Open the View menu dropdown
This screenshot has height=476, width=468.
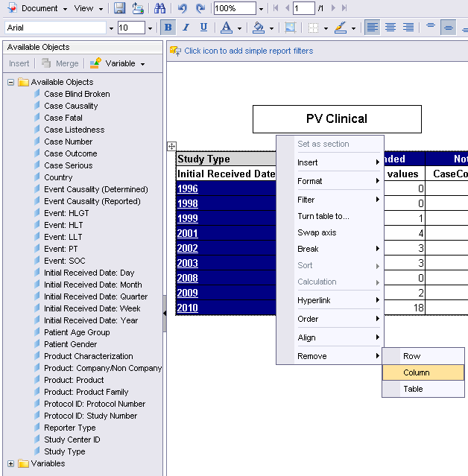[101, 9]
